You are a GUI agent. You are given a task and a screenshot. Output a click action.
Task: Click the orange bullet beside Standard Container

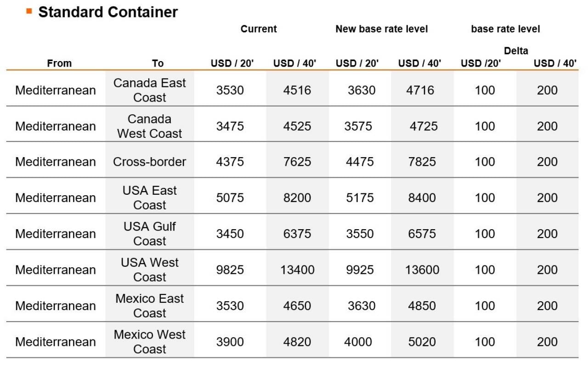[29, 11]
